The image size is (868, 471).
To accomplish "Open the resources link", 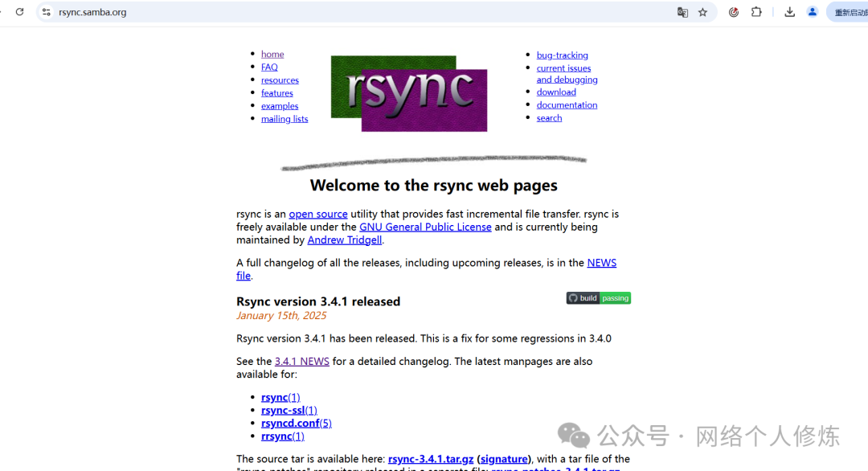I will coord(280,80).
